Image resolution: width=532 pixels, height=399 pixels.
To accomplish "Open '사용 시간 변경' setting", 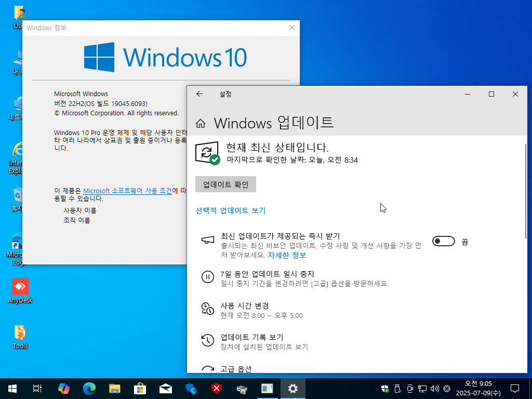I will click(244, 305).
